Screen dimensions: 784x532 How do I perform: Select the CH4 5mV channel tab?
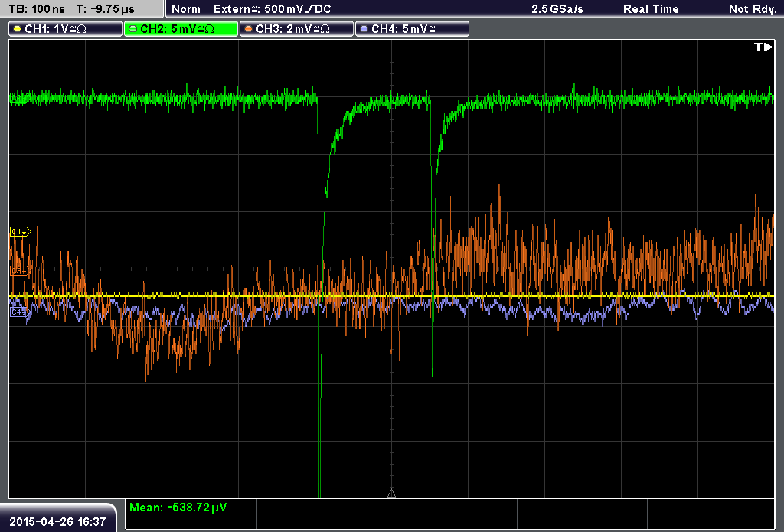(412, 29)
